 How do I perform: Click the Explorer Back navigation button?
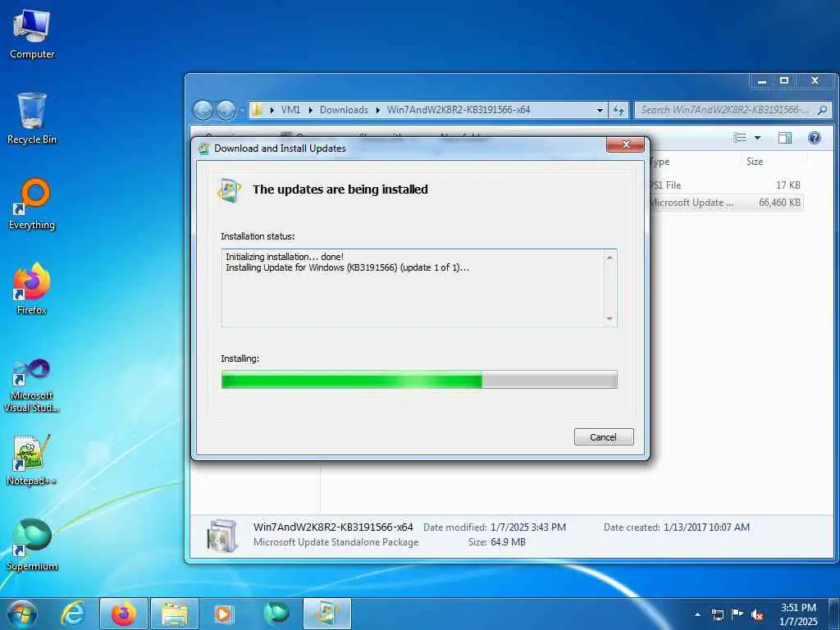[203, 111]
